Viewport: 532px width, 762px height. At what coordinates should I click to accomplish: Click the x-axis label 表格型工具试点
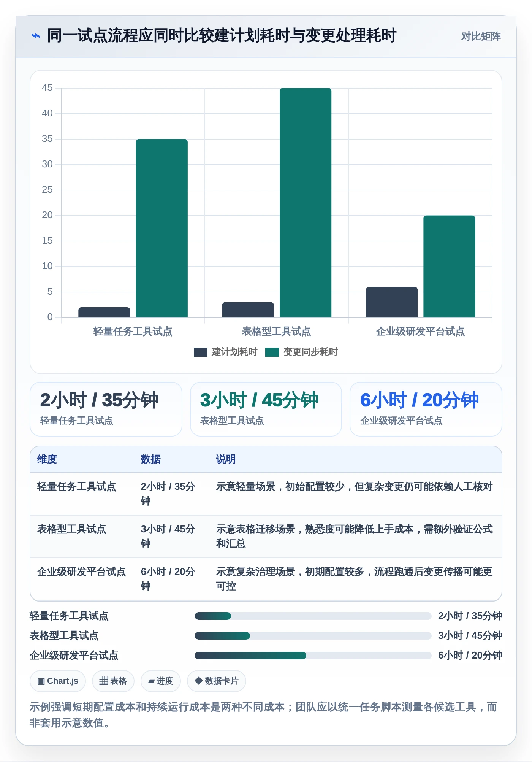point(277,332)
